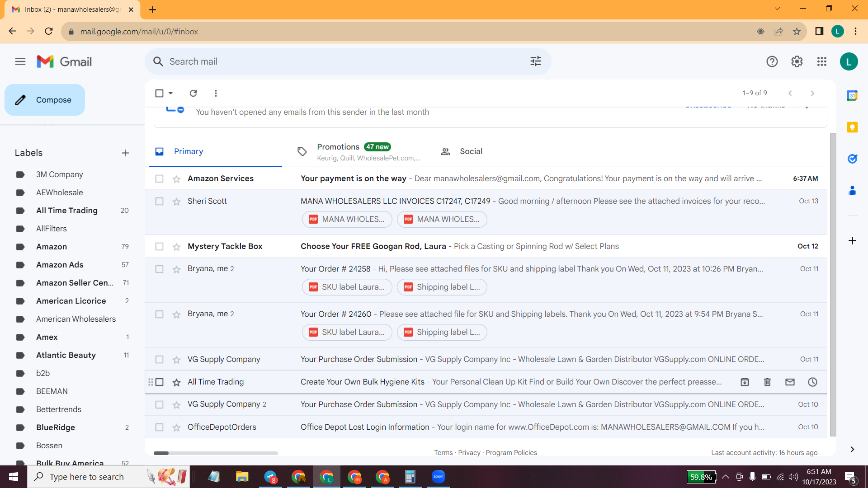Refresh the inbox mail list
This screenshot has width=868, height=488.
tap(193, 93)
